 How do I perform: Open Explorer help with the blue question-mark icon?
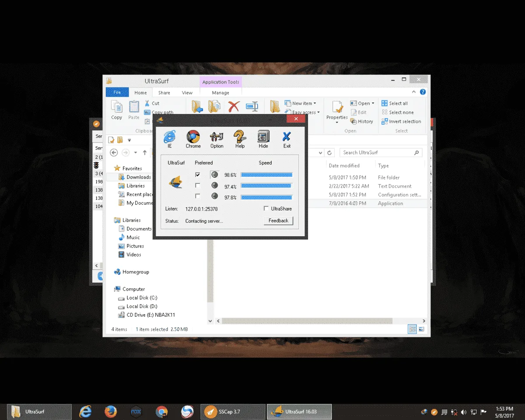pyautogui.click(x=423, y=92)
